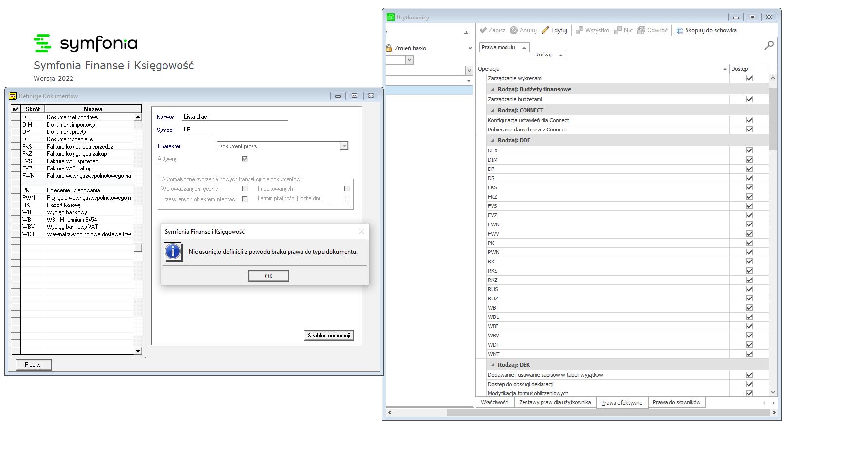Click the Zmień hasło padlock icon
868x466 pixels.
389,48
